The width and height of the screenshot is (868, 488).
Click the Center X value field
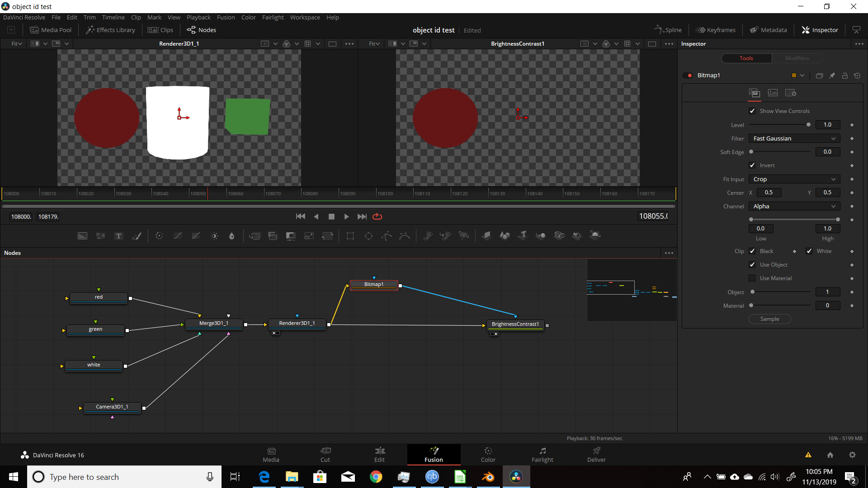pyautogui.click(x=769, y=192)
